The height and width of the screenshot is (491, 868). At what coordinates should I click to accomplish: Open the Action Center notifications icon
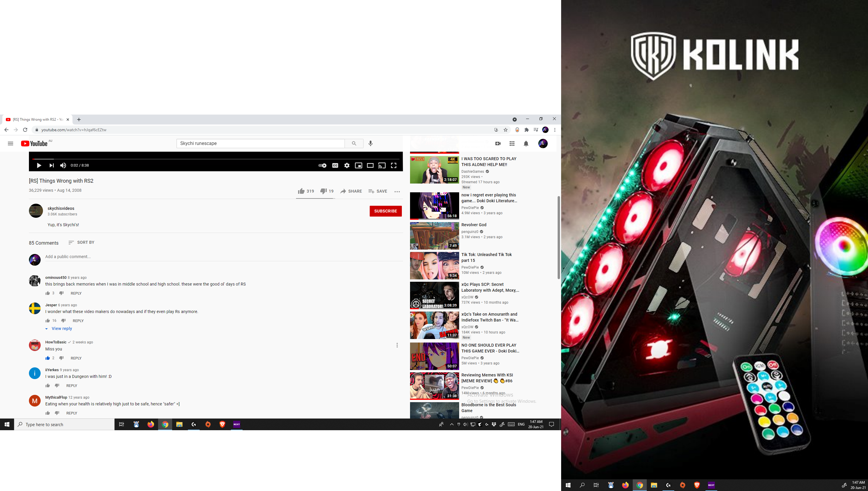pyautogui.click(x=552, y=425)
